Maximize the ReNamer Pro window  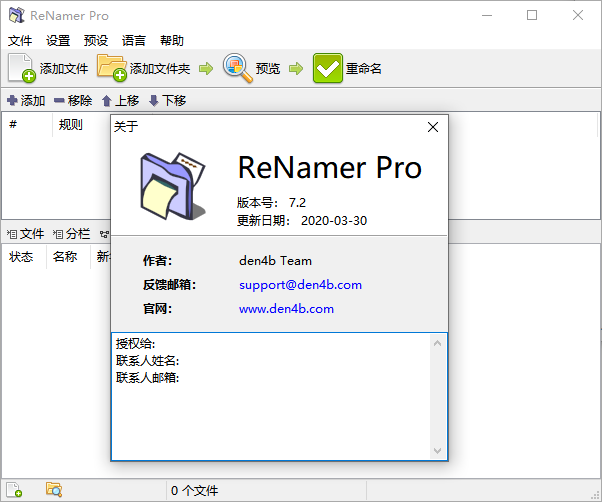point(532,15)
